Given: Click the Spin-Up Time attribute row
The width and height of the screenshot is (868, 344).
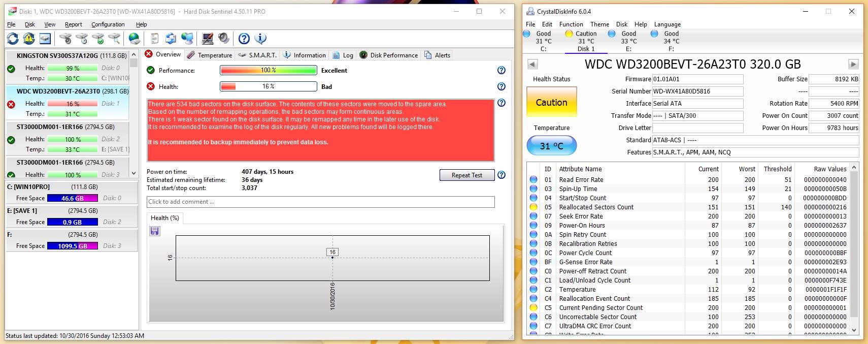Looking at the screenshot, I should (689, 189).
